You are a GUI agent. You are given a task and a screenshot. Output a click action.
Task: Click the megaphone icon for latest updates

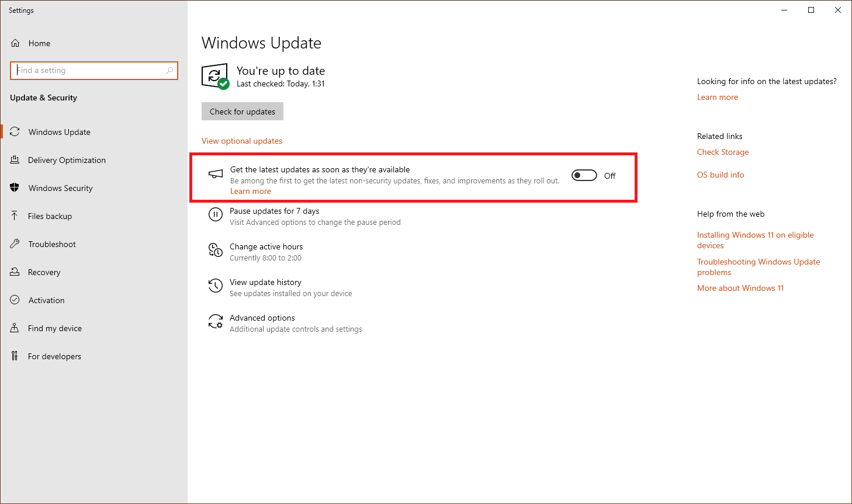coord(216,174)
